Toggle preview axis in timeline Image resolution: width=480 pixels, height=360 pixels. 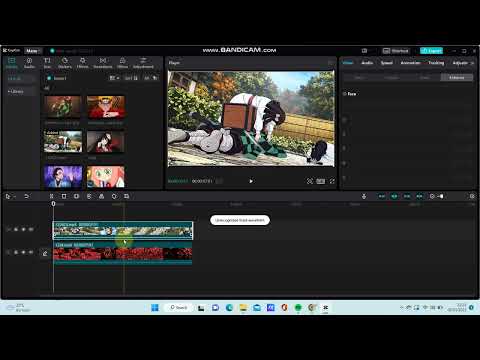pos(420,196)
